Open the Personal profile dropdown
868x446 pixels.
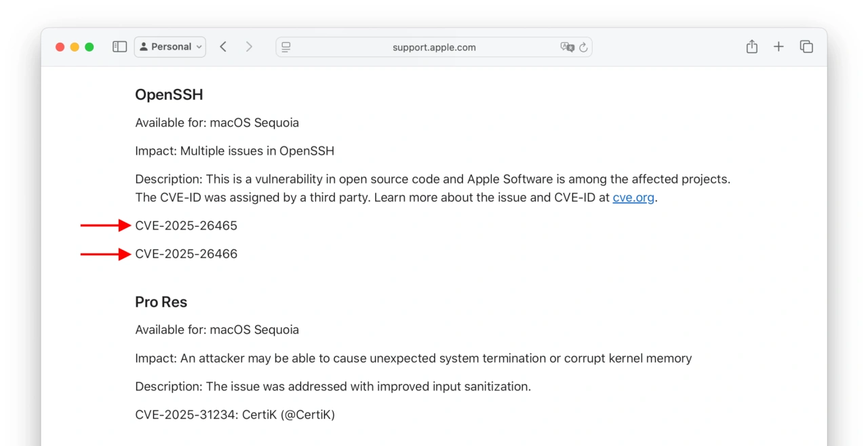point(170,47)
